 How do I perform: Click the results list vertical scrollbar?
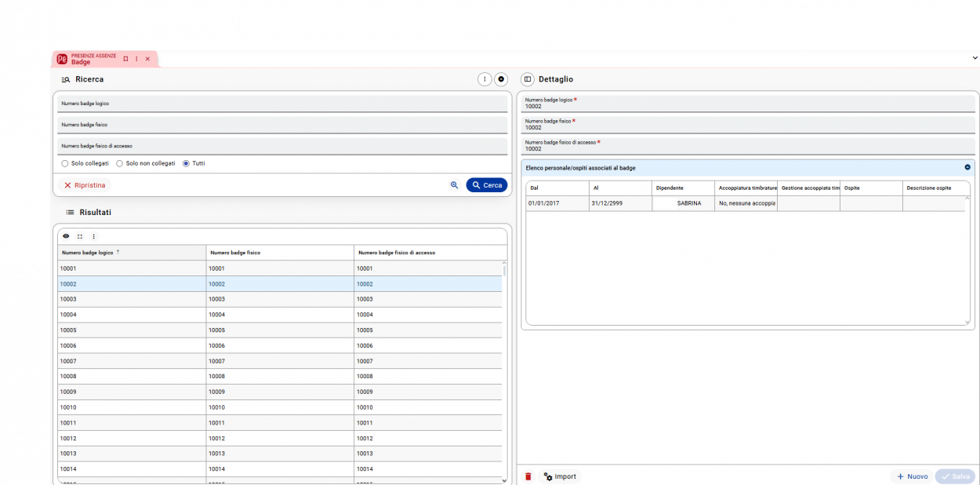point(504,272)
